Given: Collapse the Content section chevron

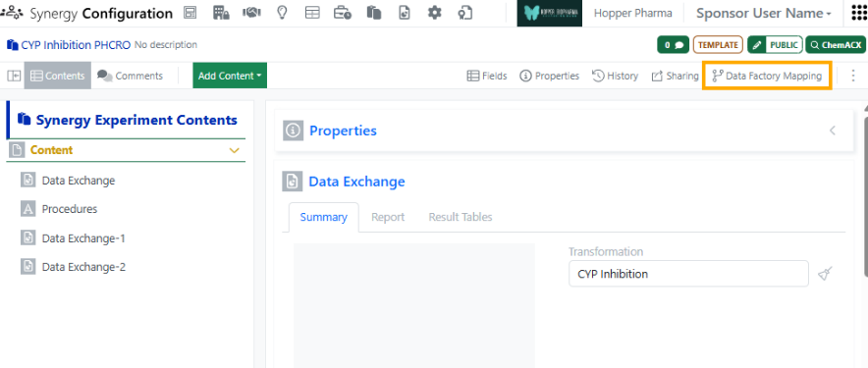Looking at the screenshot, I should point(234,150).
